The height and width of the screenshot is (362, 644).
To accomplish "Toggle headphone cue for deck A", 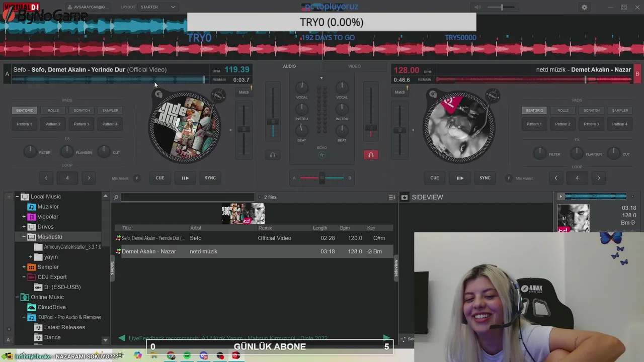I will (273, 155).
